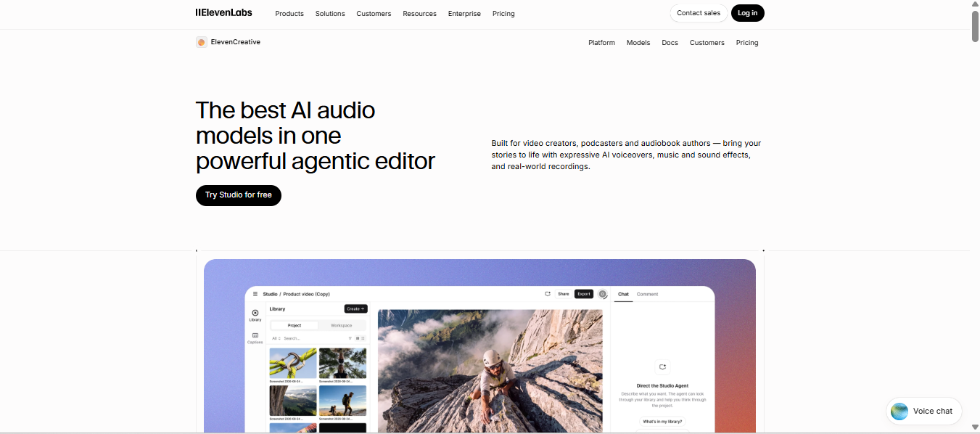Open the Customers menu in top navigation

coord(374,13)
